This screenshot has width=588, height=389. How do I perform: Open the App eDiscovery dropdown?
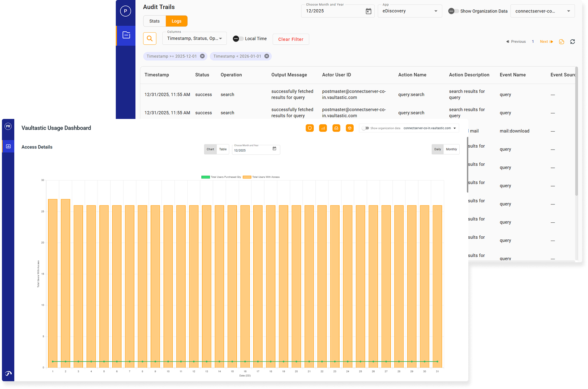click(410, 11)
